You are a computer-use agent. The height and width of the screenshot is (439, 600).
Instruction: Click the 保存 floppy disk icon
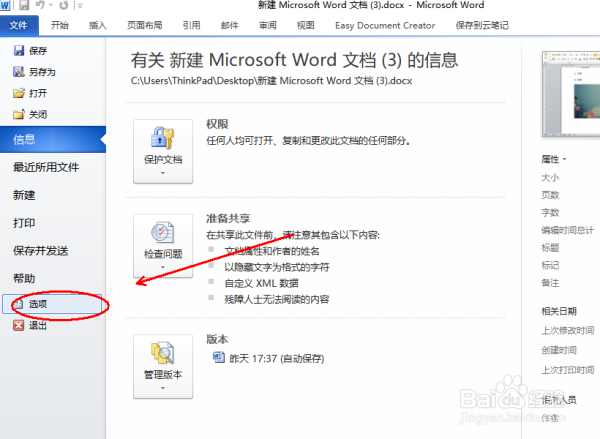[18, 51]
